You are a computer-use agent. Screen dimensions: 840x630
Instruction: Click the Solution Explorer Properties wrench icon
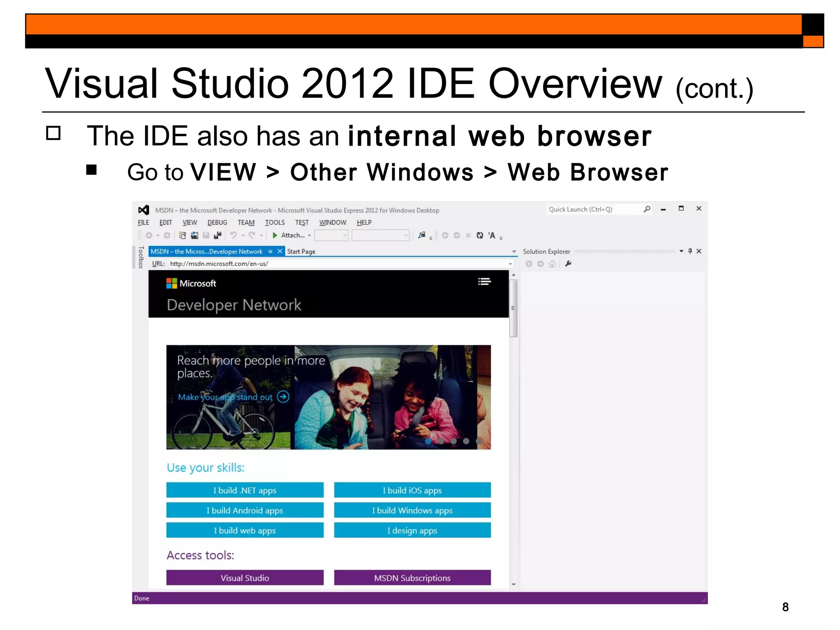click(568, 264)
